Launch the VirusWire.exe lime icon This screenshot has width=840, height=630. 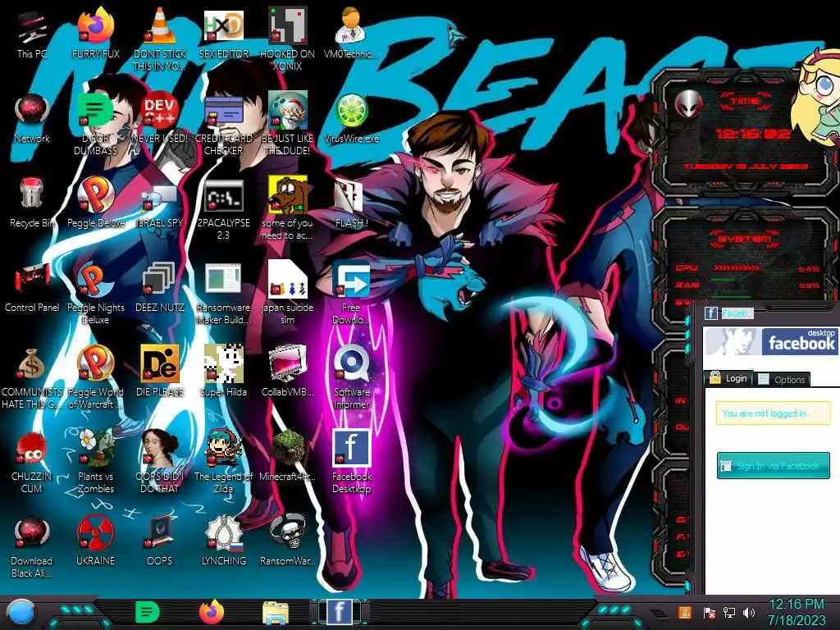tap(351, 112)
